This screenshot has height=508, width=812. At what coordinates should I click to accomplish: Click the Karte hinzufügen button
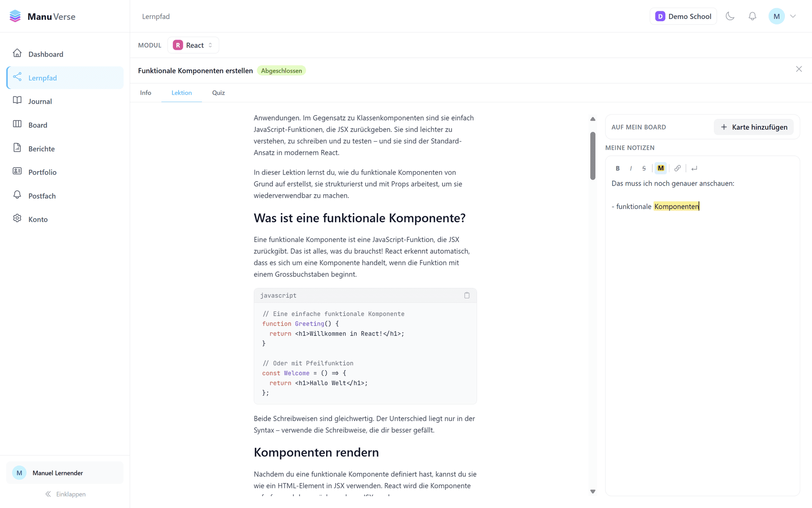(753, 127)
